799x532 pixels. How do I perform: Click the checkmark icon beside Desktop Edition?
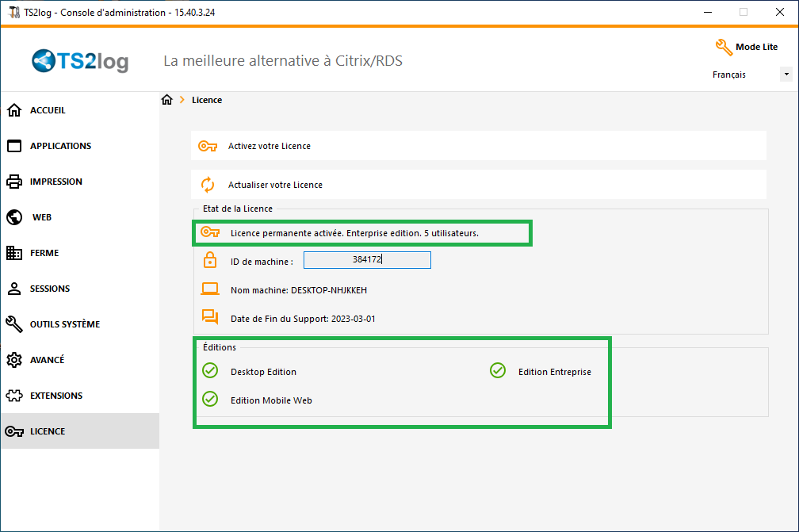tap(210, 370)
